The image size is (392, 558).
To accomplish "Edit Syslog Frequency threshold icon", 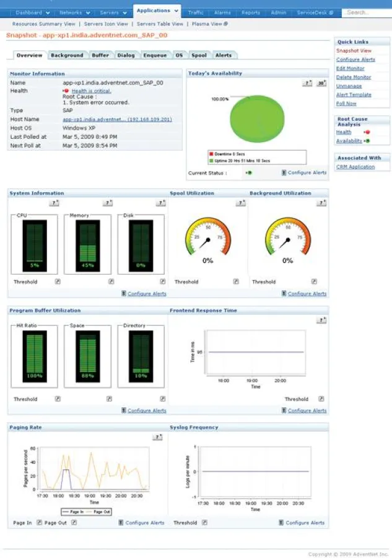I will pyautogui.click(x=205, y=523).
